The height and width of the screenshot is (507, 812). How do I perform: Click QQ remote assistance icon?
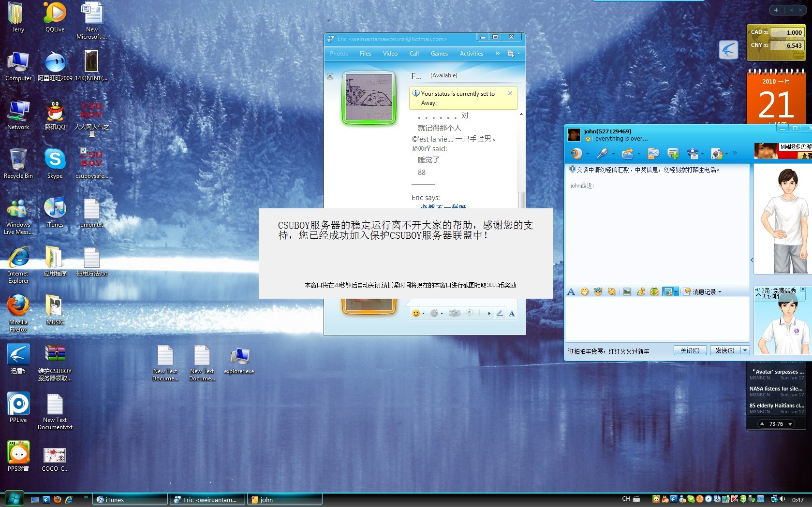pos(693,154)
